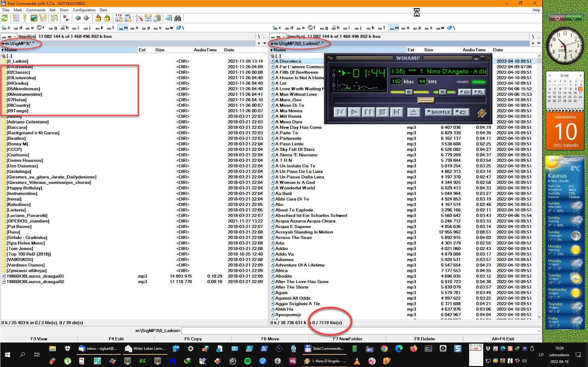Open the FTP connect toolbar icon

119,18
